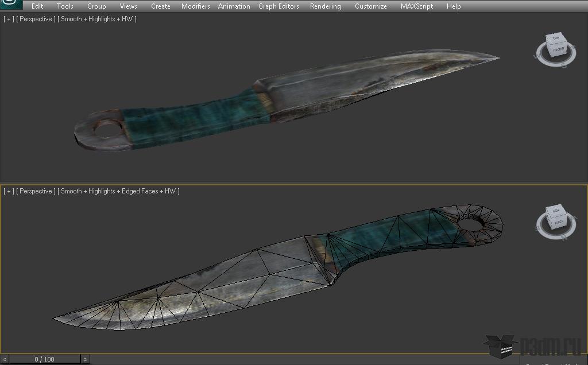Open the [+] viewport menu in the bottom view
The width and height of the screenshot is (588, 365).
[9, 191]
